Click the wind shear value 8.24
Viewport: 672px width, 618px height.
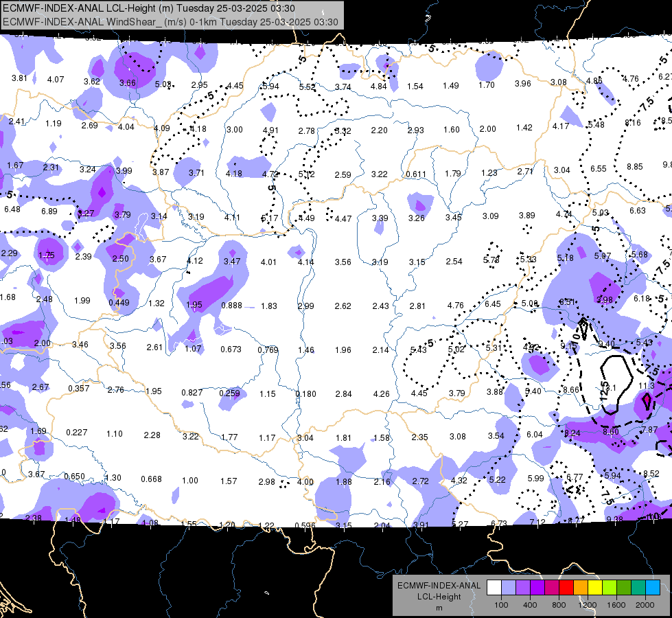click(572, 433)
